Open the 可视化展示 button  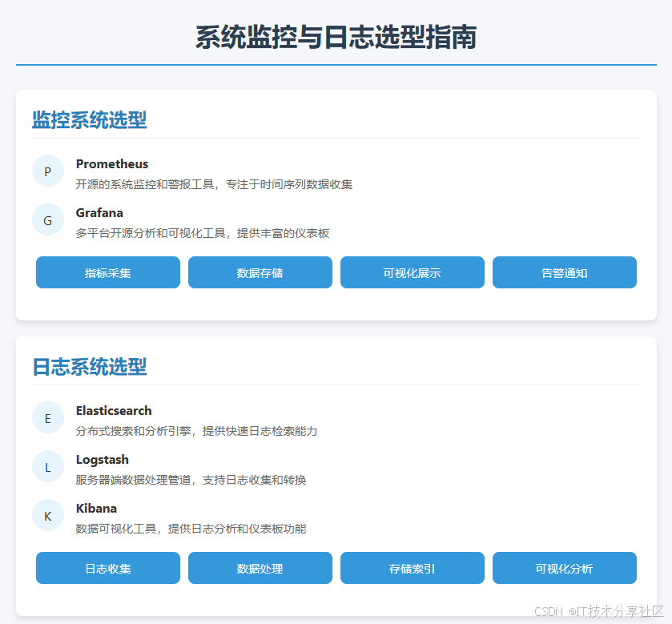pyautogui.click(x=412, y=272)
